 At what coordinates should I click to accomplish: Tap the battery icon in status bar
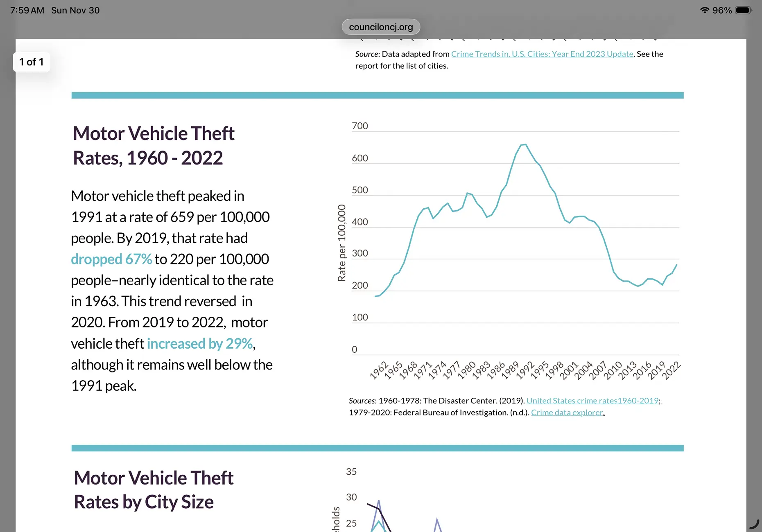[744, 10]
